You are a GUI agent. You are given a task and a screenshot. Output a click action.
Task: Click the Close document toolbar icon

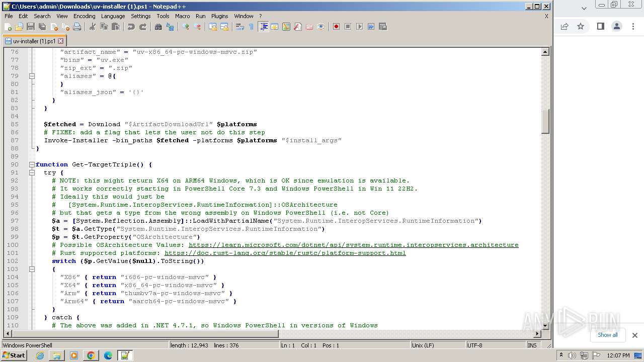[x=54, y=27]
